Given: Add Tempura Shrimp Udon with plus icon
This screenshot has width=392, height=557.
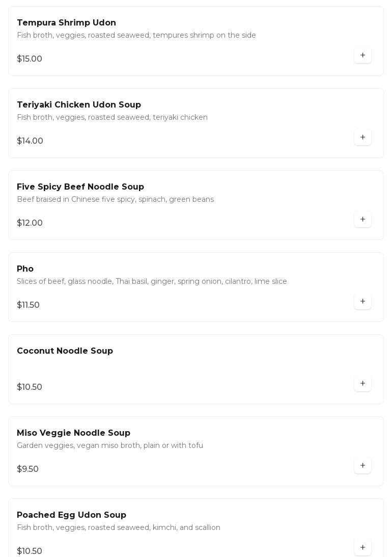Looking at the screenshot, I should click(362, 56).
